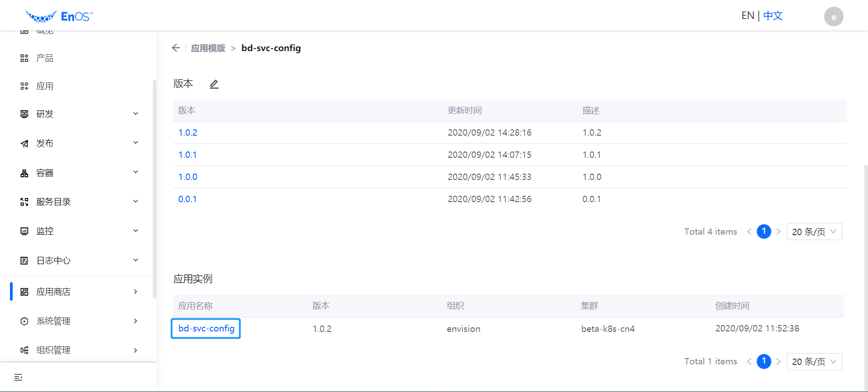Click the cluster value beta-k8s-cn4
The width and height of the screenshot is (868, 392).
608,329
